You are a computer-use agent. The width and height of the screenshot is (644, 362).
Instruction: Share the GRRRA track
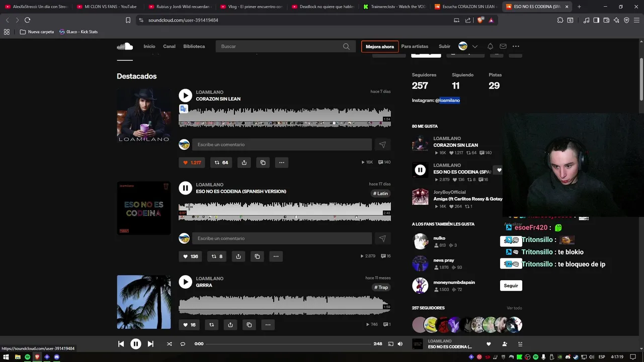(230, 325)
